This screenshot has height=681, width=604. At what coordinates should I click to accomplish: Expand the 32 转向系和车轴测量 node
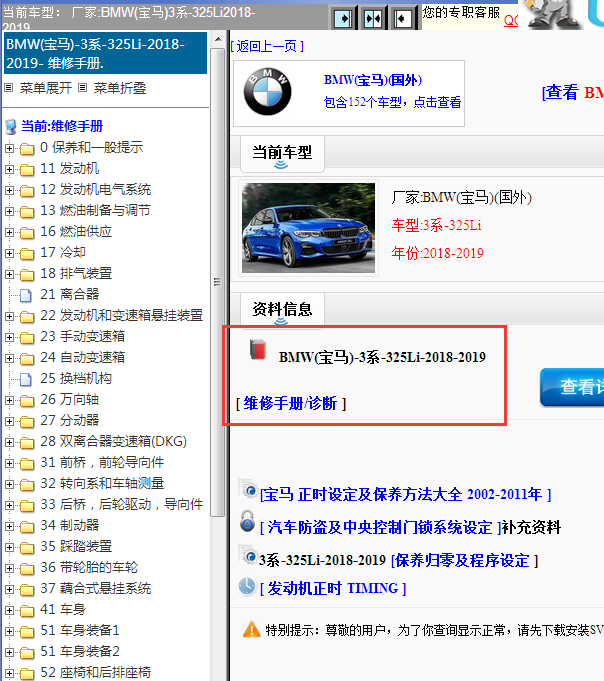[9, 484]
